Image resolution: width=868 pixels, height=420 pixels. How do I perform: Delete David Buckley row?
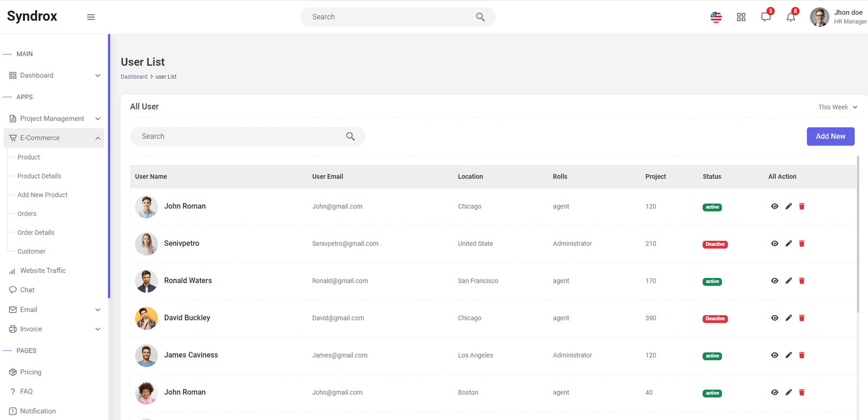802,318
